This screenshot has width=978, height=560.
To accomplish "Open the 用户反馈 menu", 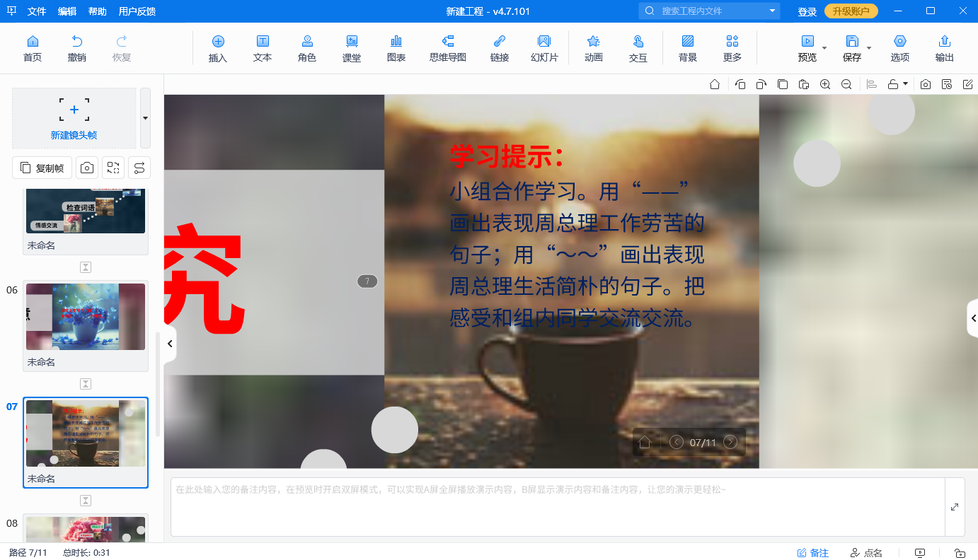I will 137,11.
